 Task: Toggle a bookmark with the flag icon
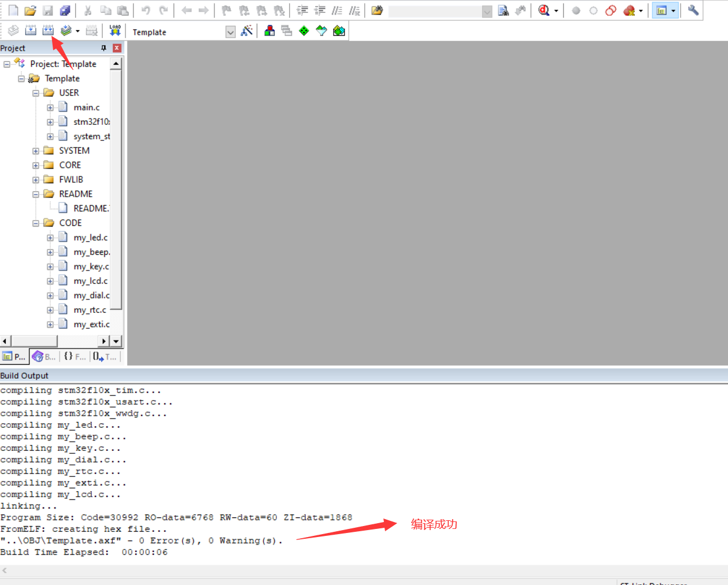(x=226, y=10)
